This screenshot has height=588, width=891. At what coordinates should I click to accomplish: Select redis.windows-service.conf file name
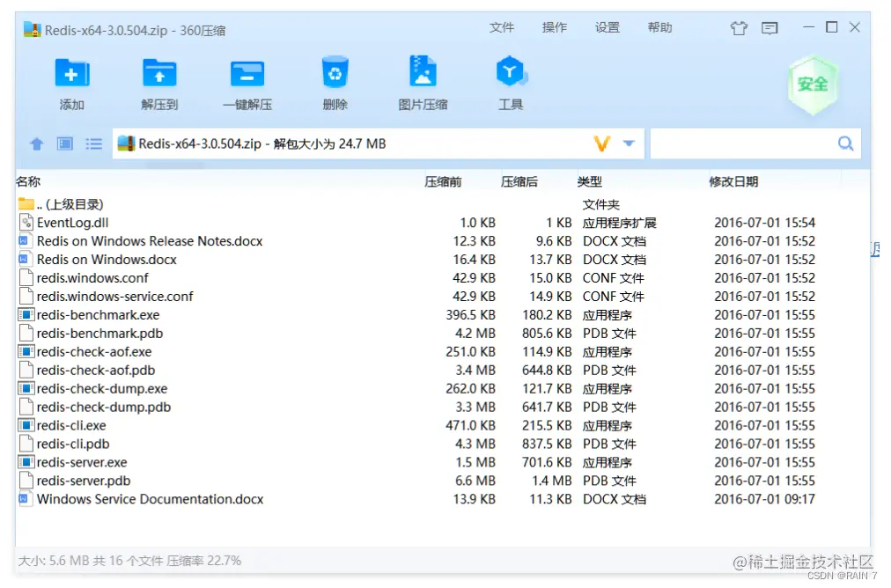pyautogui.click(x=114, y=296)
